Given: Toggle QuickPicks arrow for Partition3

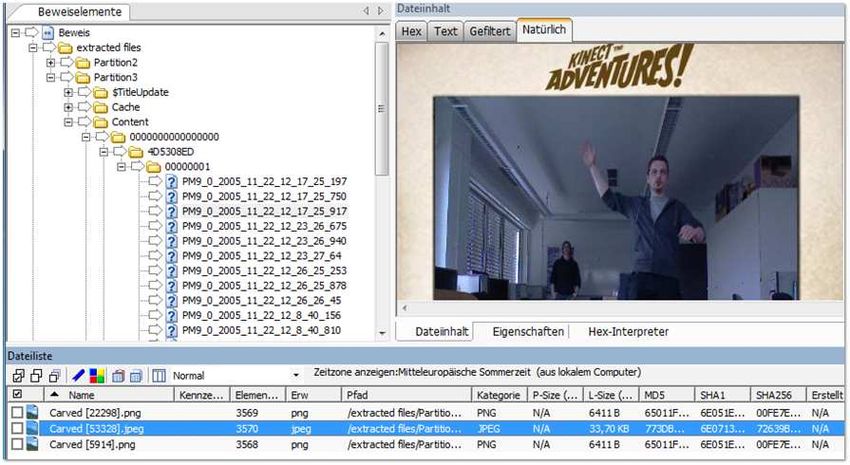Looking at the screenshot, I should pos(67,77).
